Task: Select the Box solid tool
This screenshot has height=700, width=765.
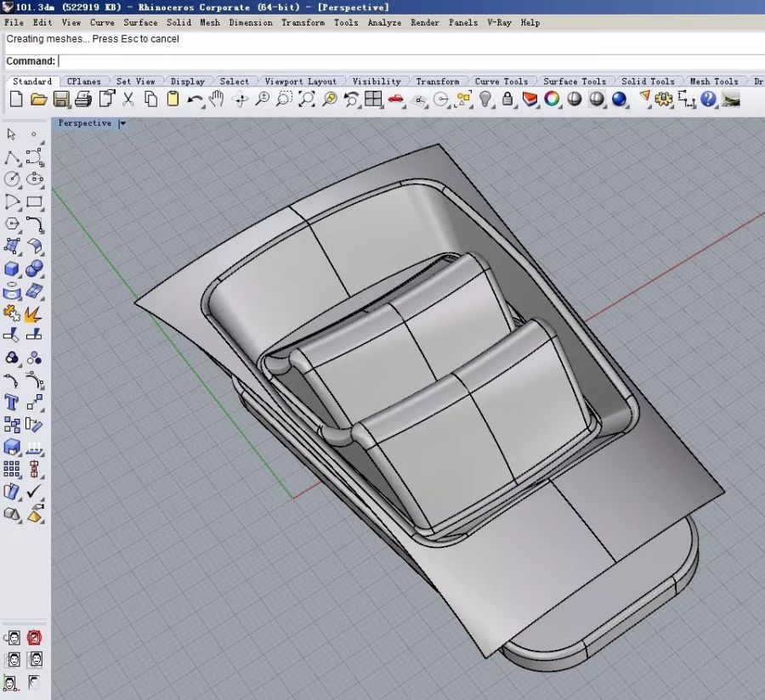Action: coord(12,269)
